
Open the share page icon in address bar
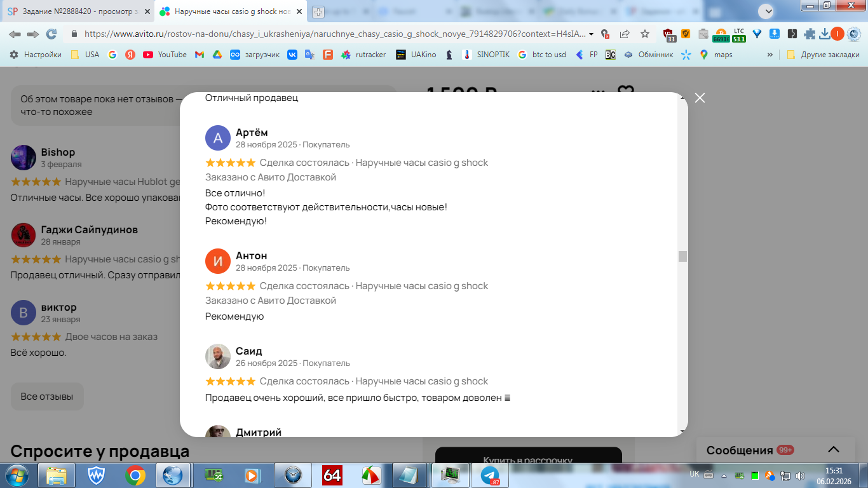click(x=625, y=34)
